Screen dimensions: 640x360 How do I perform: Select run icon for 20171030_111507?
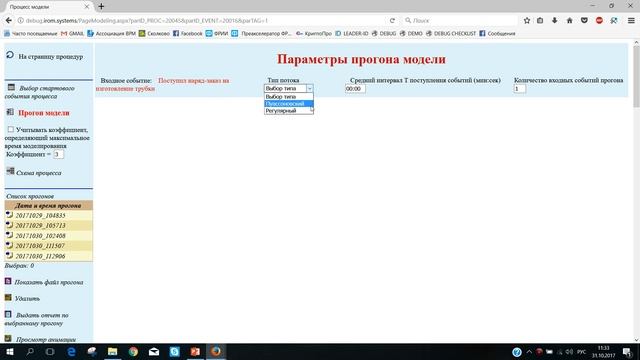pos(9,245)
